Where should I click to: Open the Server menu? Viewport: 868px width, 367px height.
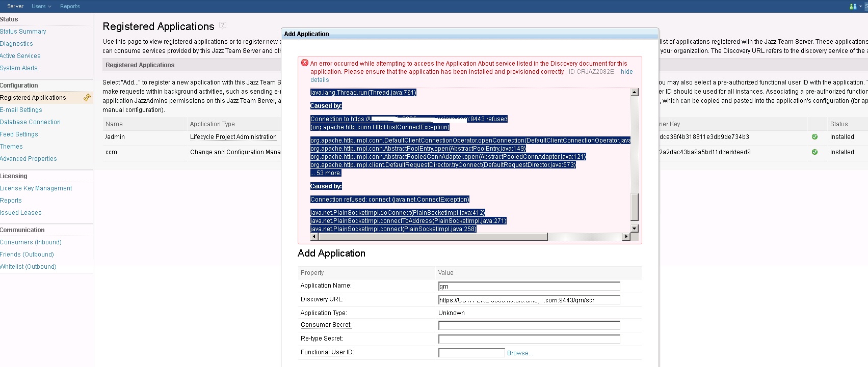[15, 6]
